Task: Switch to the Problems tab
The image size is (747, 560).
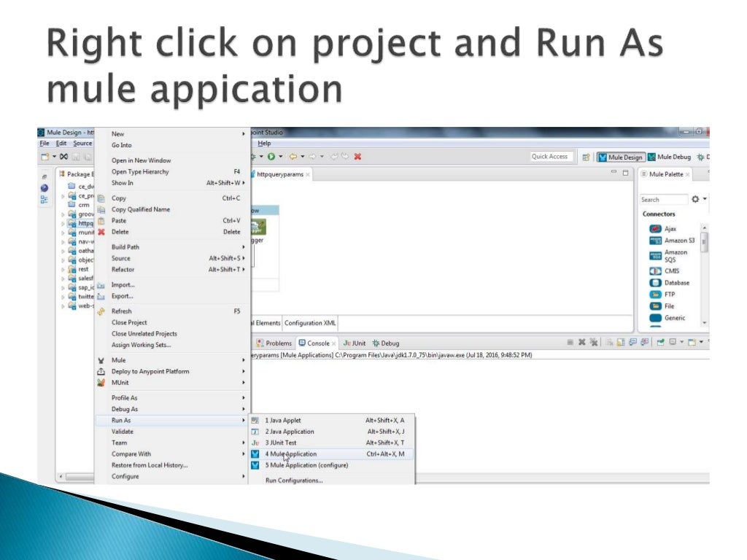Action: pyautogui.click(x=274, y=343)
